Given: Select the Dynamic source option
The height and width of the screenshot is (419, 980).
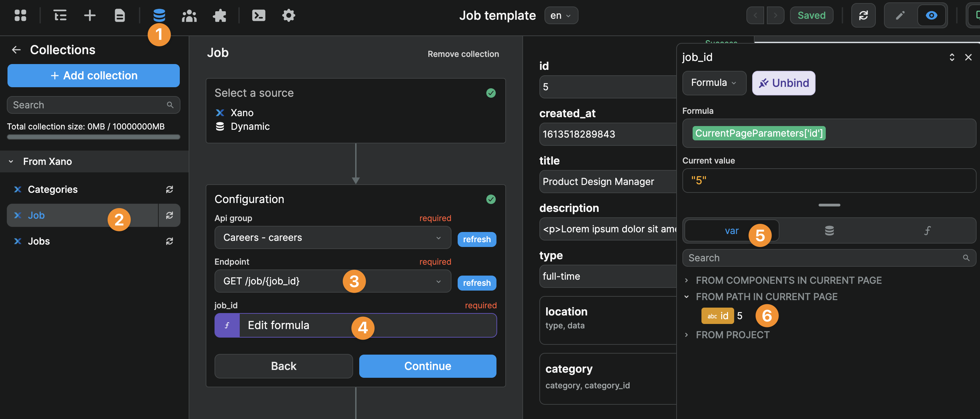Looking at the screenshot, I should (250, 126).
